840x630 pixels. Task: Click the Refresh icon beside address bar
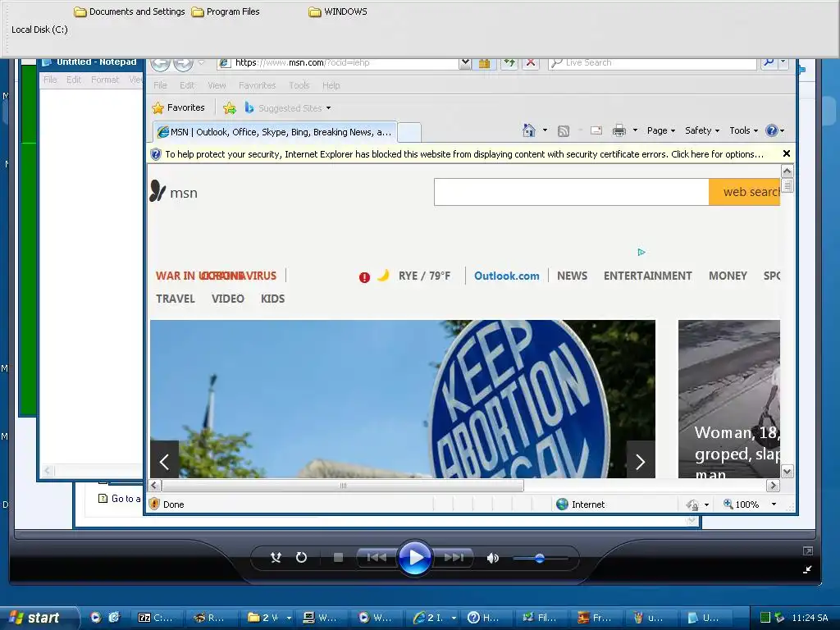click(509, 63)
